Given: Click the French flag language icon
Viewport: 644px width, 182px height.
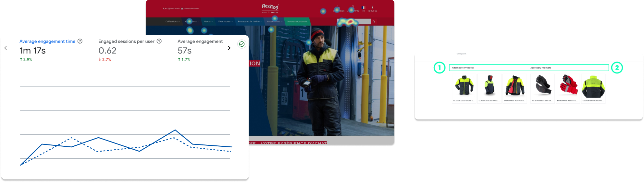Looking at the screenshot, I should point(363,7).
